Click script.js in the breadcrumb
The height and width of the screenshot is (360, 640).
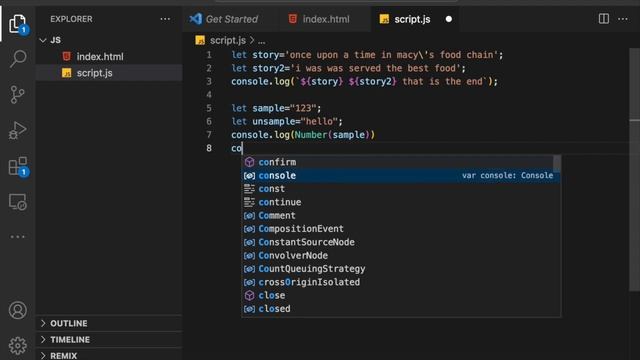coord(228,40)
